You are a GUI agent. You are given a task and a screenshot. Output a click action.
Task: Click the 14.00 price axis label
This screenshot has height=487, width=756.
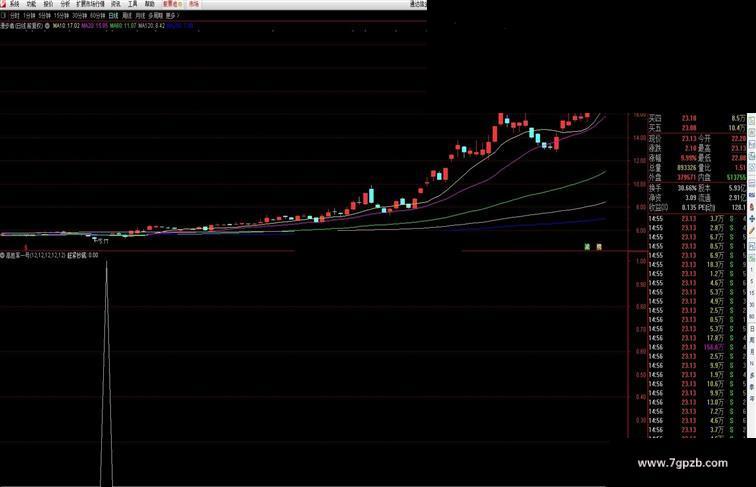pyautogui.click(x=639, y=138)
